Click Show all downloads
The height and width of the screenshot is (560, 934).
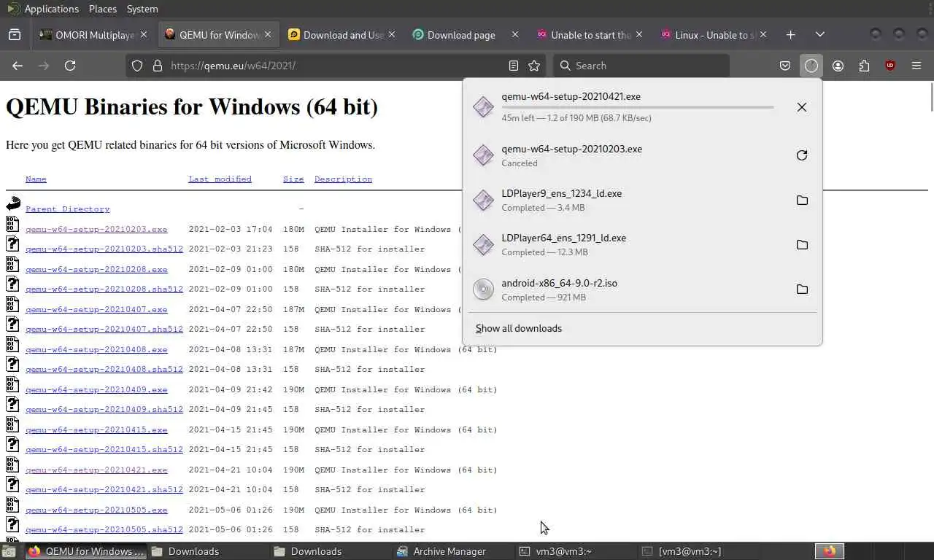[x=519, y=328]
